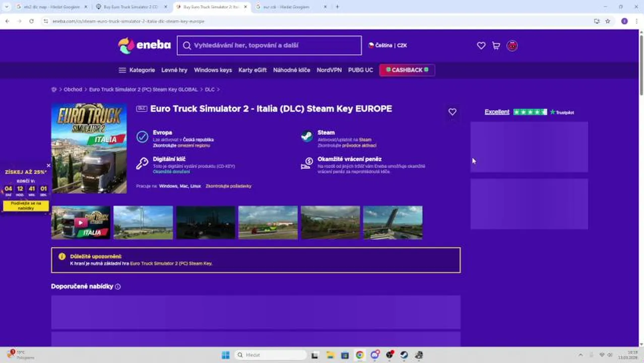The image size is (644, 363).
Task: Open the last screenshot thumbnail
Action: [393, 222]
